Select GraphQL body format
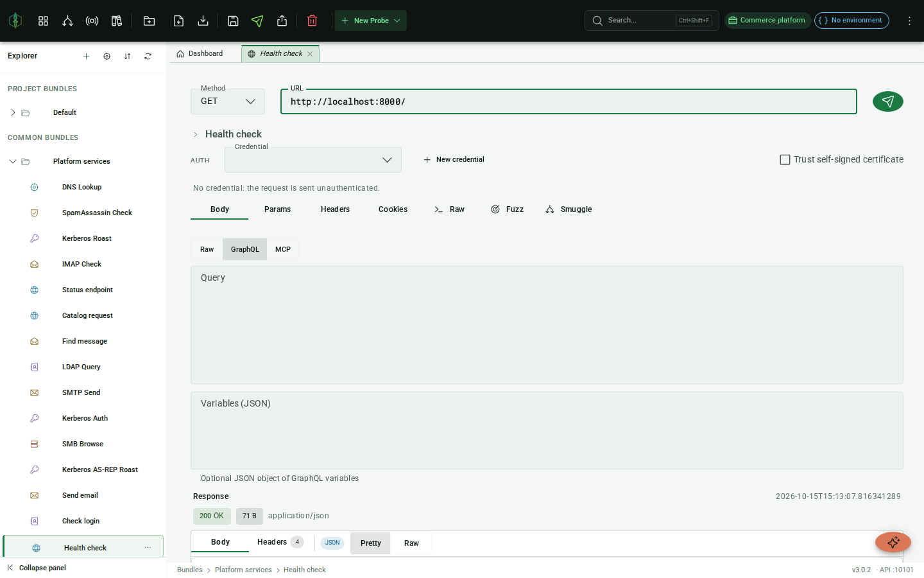This screenshot has height=578, width=924. [x=245, y=249]
